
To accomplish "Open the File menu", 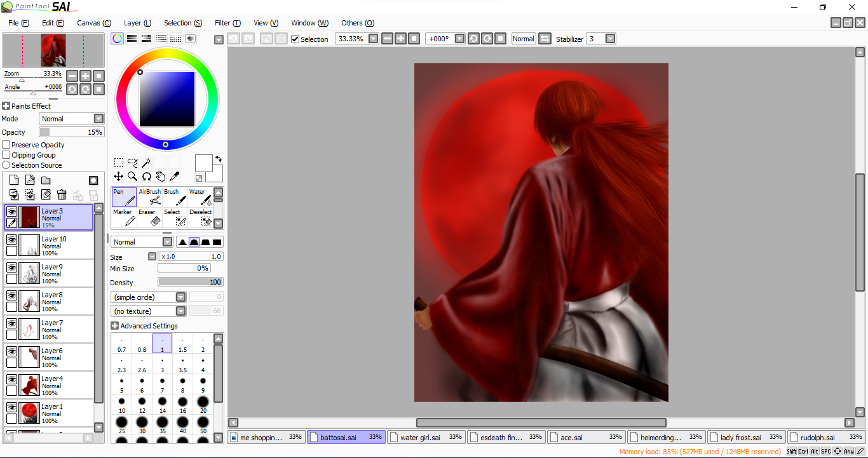I will (19, 23).
